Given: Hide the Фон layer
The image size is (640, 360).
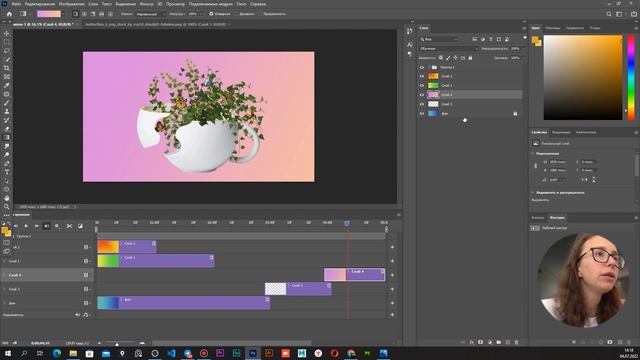Looking at the screenshot, I should pyautogui.click(x=422, y=113).
